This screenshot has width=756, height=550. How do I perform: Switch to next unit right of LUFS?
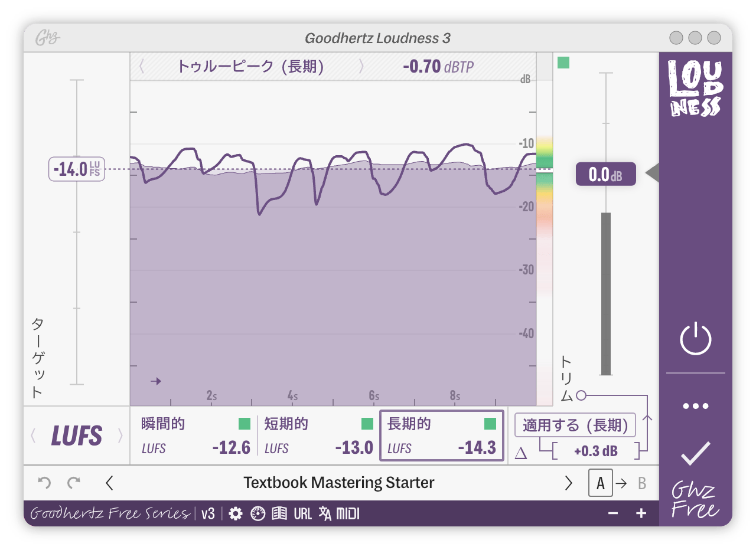point(120,436)
